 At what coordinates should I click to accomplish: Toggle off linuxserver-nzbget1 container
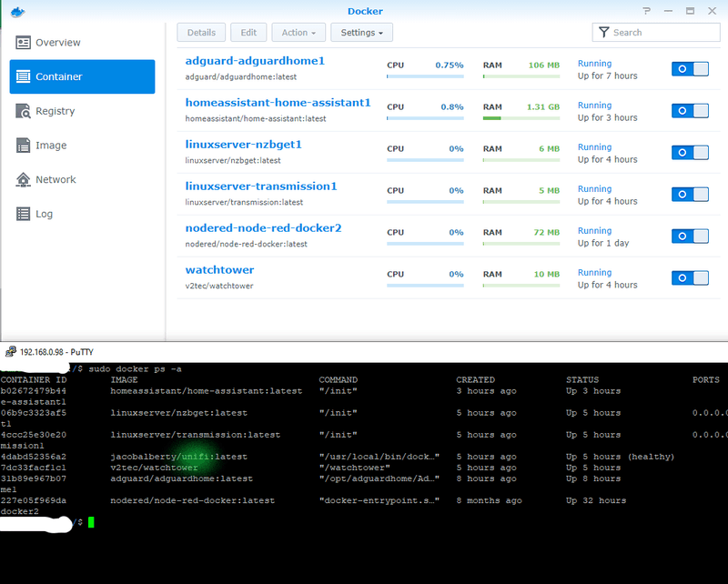click(690, 152)
